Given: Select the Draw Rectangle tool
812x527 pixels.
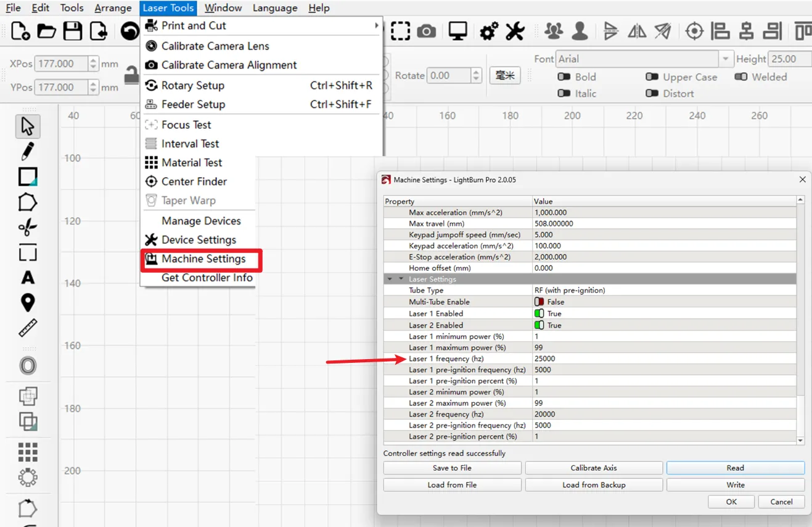Looking at the screenshot, I should tap(28, 177).
